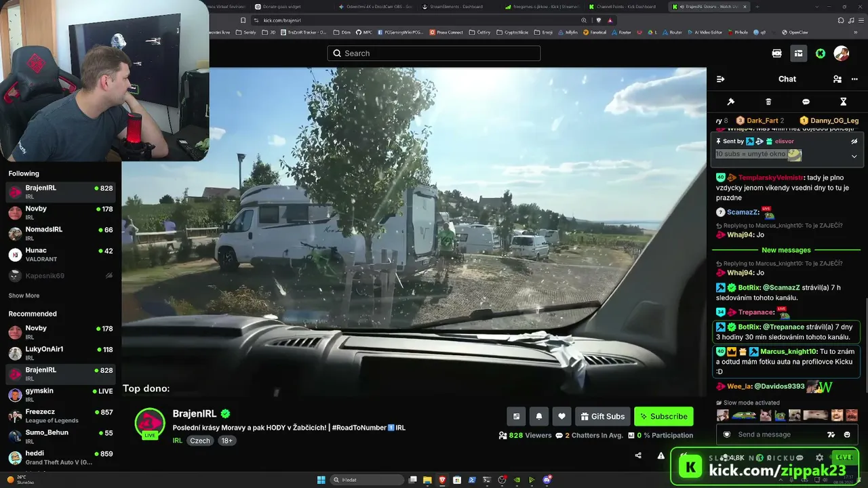Viewport: 868px width, 488px height.
Task: Open Brave browser from the taskbar
Action: (442, 480)
